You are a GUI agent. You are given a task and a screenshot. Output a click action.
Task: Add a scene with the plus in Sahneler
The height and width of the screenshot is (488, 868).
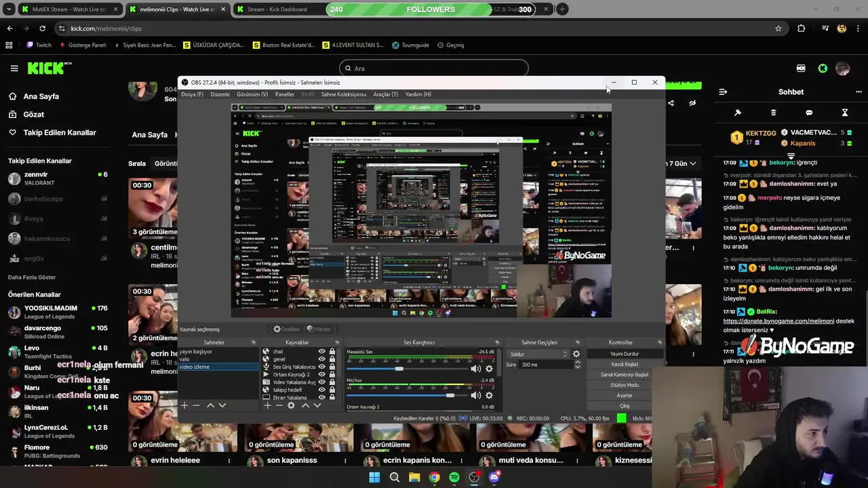point(184,405)
